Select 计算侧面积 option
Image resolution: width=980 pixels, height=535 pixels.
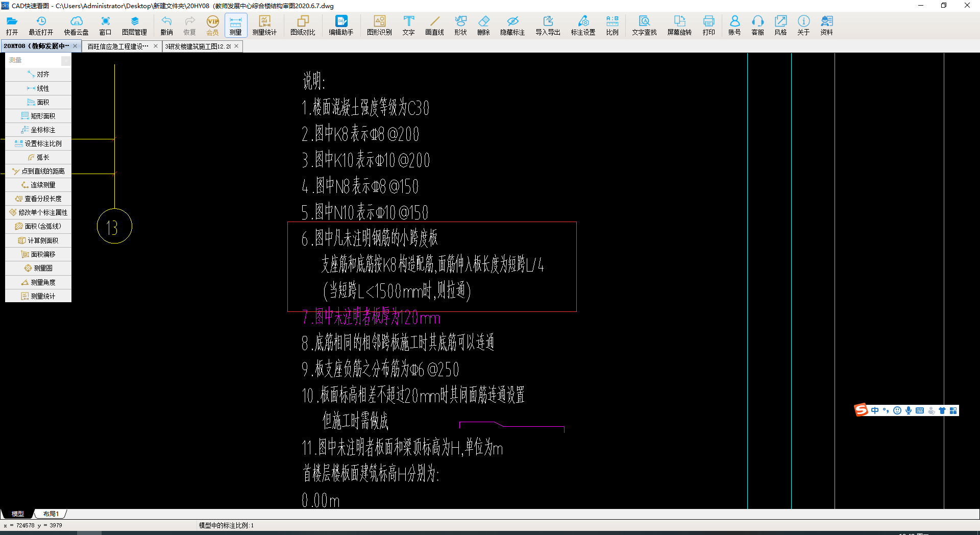click(38, 240)
